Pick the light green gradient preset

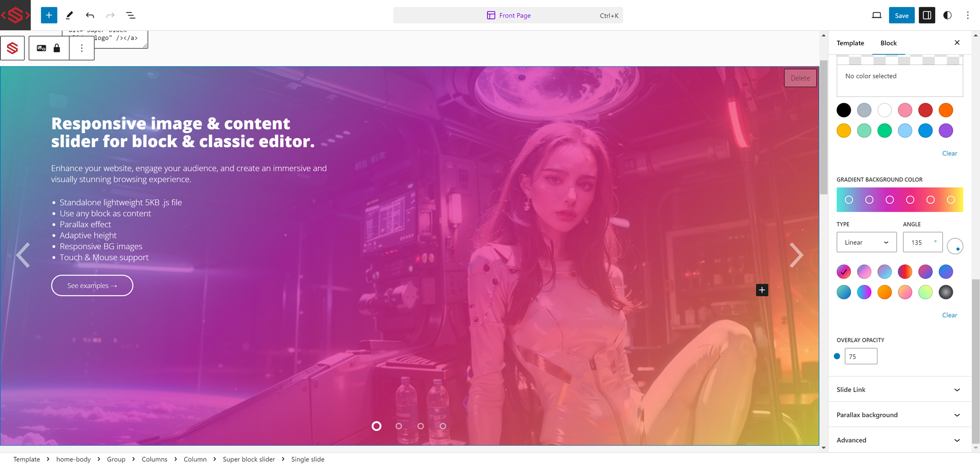pos(925,292)
